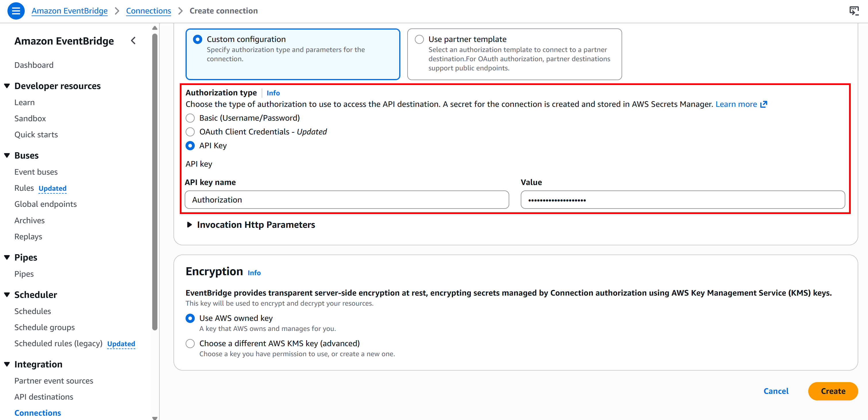Open the Authorization type Info link
The height and width of the screenshot is (420, 868).
[273, 93]
